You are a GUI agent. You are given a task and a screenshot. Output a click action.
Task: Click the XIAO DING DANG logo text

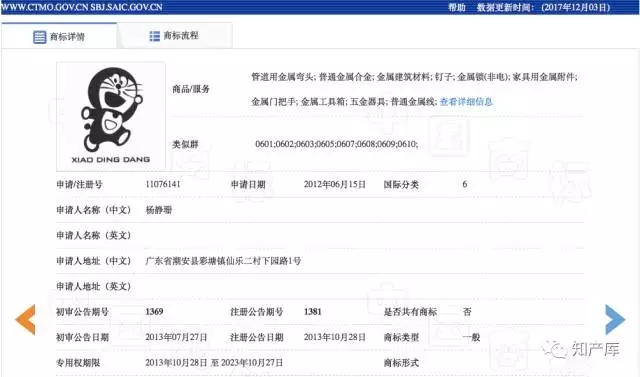point(111,160)
